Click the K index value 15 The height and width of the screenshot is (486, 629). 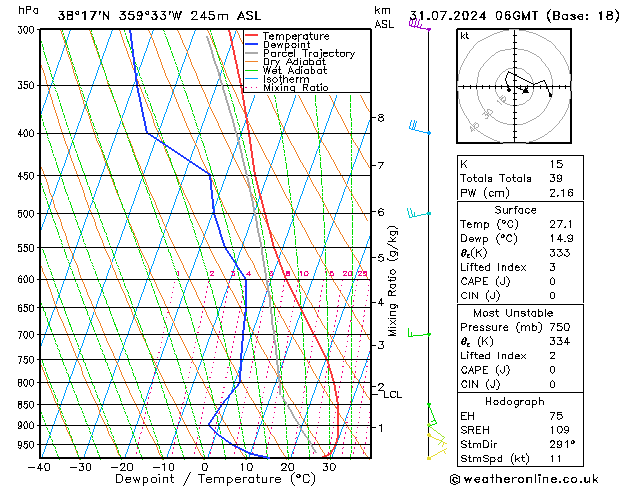coord(556,164)
